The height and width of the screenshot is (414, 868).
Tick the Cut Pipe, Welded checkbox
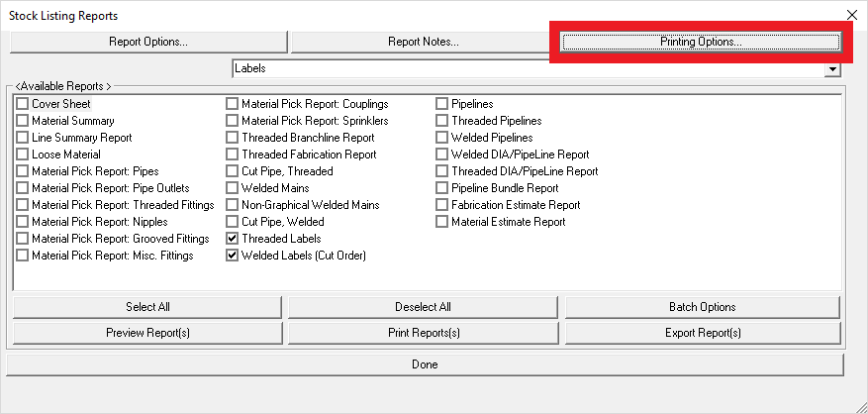(232, 222)
